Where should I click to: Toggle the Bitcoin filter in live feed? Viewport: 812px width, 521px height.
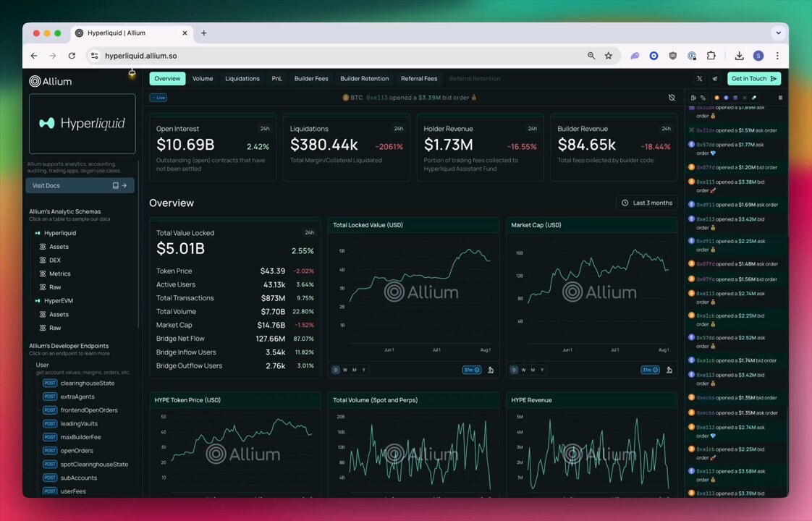tap(716, 98)
